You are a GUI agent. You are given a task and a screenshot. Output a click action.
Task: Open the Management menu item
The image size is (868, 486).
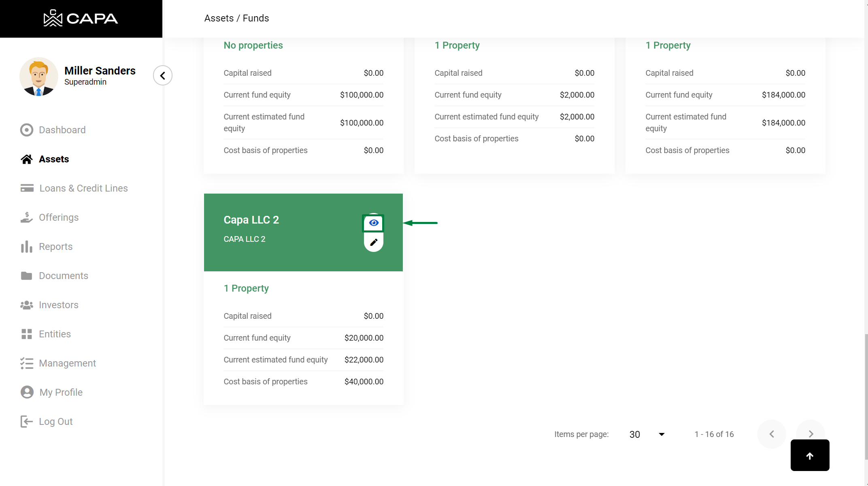(67, 363)
